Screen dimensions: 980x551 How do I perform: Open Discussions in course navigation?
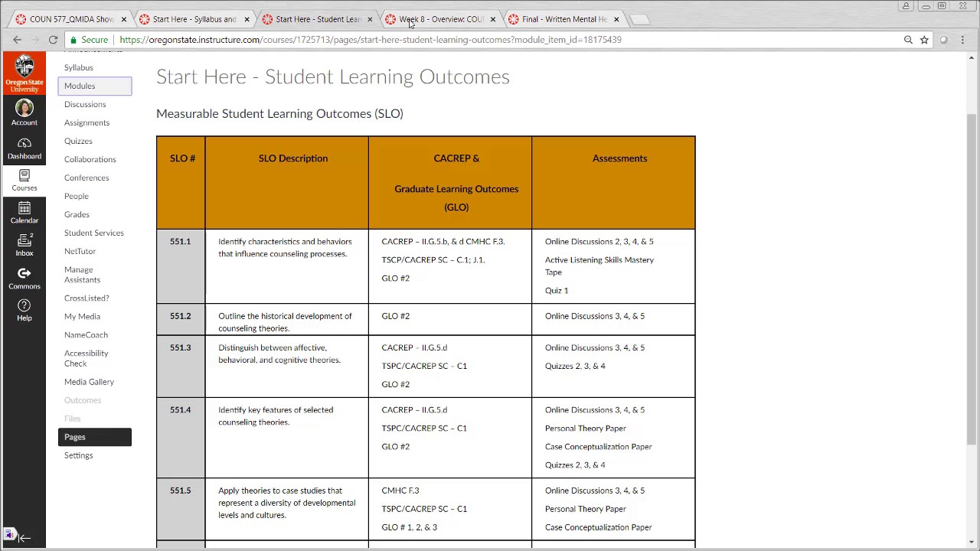[85, 104]
